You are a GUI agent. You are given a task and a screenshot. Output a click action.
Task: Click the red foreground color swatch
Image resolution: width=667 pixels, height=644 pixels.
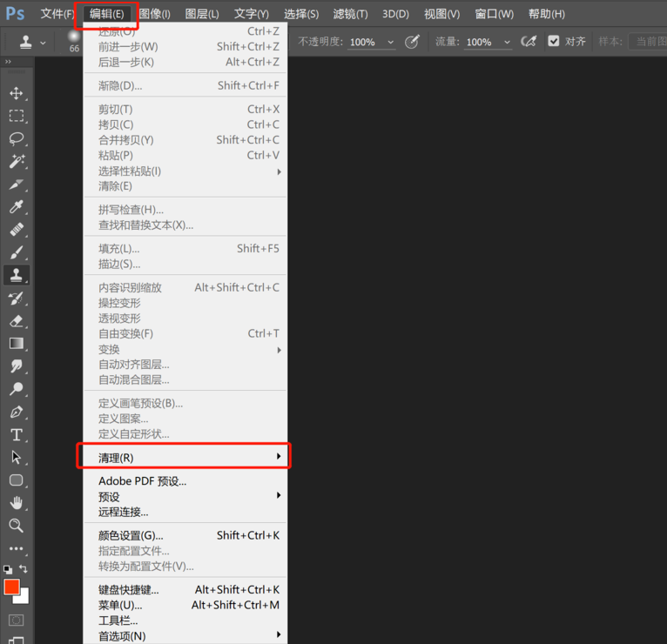pos(11,587)
